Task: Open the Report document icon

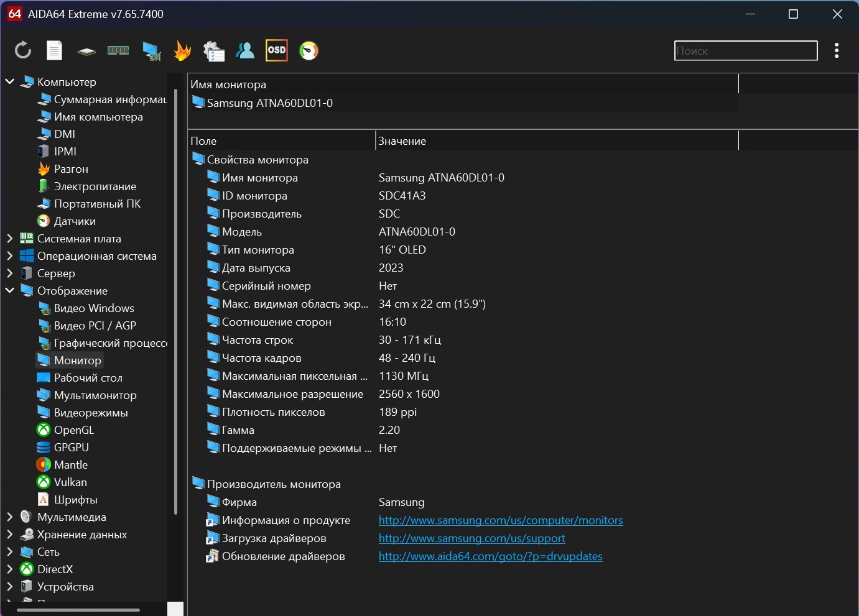Action: point(55,50)
